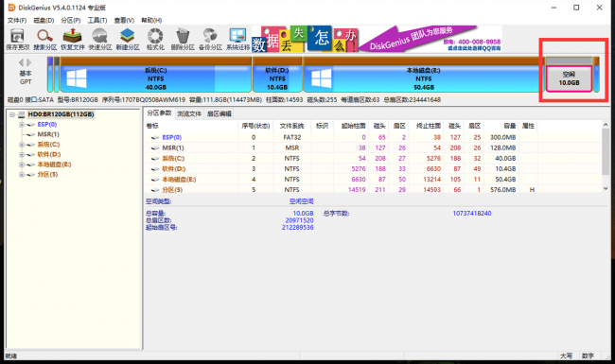Switch to the 分区参数 tab

159,113
